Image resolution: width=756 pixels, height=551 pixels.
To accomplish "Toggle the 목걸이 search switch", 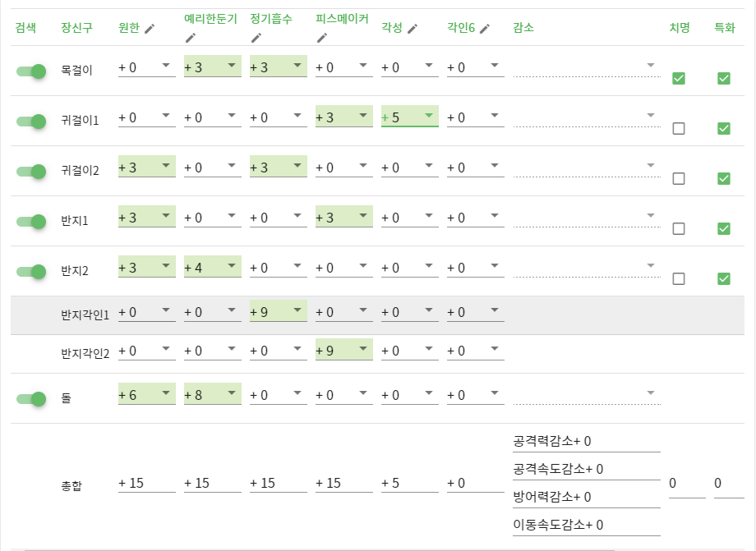I will pyautogui.click(x=31, y=71).
